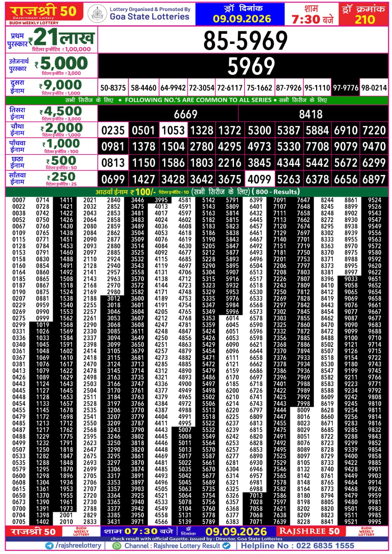Select second prize number 72-3054

click(x=201, y=88)
